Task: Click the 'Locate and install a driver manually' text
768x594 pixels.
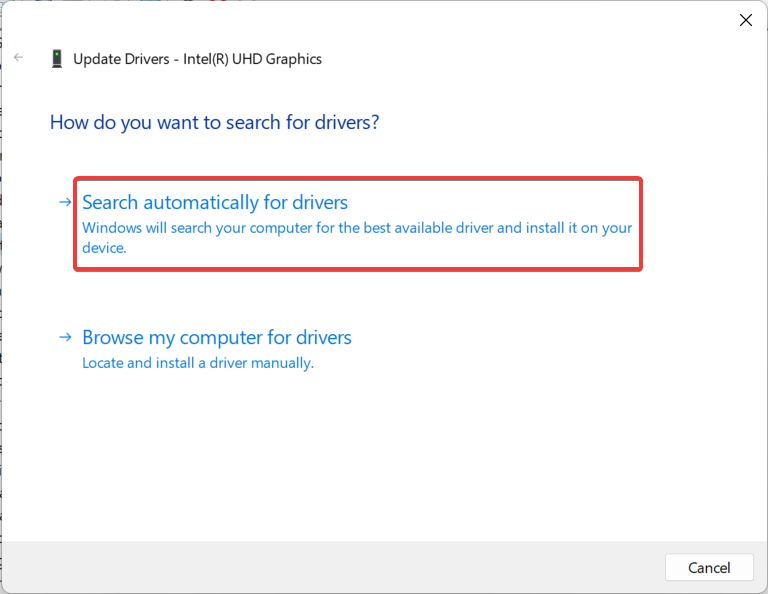Action: click(x=198, y=363)
